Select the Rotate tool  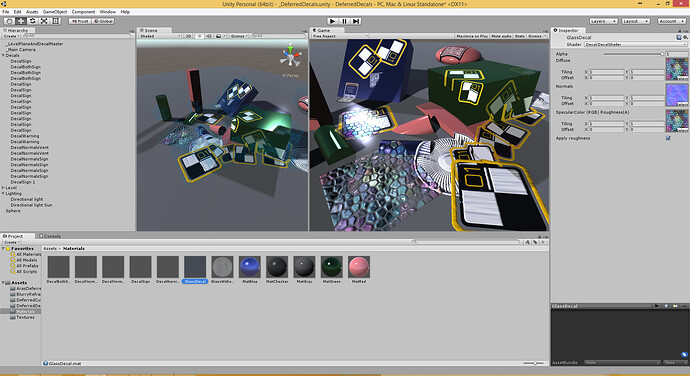[x=32, y=21]
